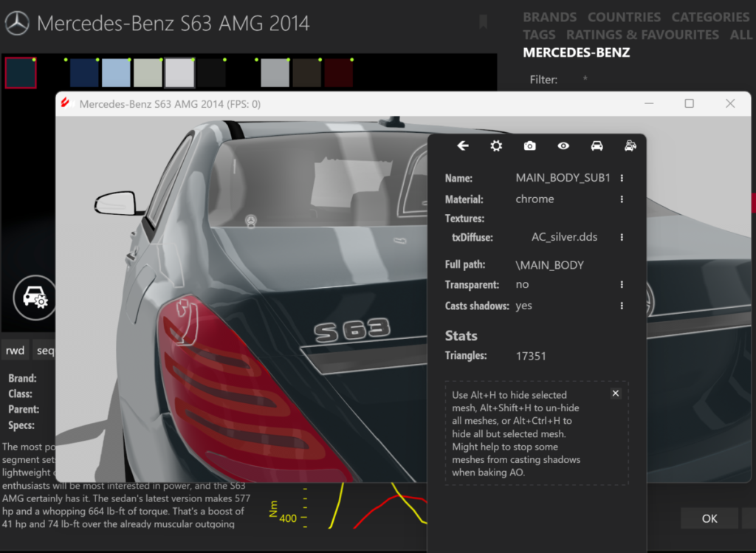Maximize the showroom window
The height and width of the screenshot is (553, 756).
690,103
